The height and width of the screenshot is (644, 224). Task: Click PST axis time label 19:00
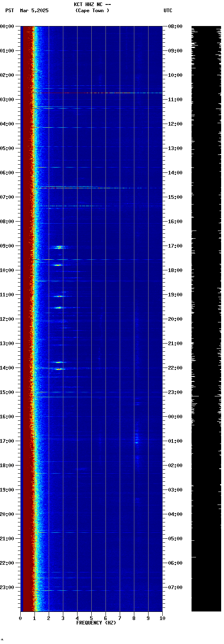tap(7, 490)
